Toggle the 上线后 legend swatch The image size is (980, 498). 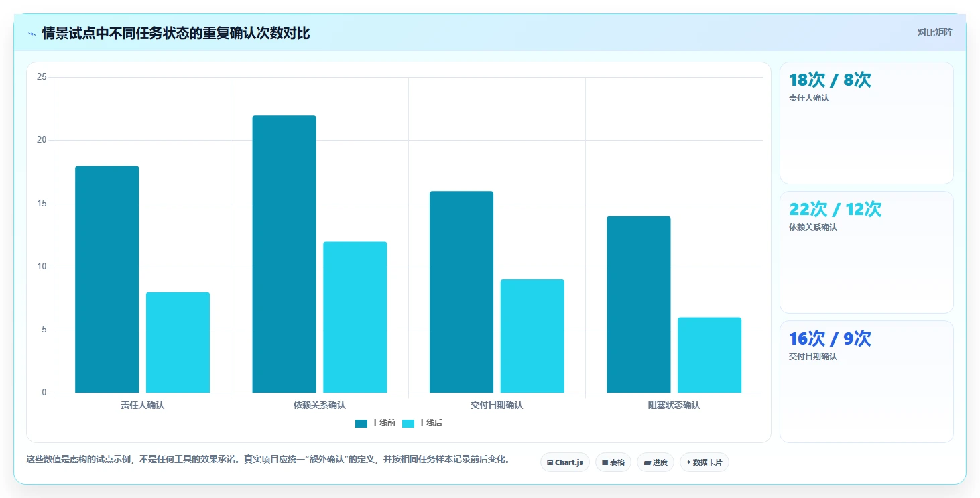coord(408,423)
